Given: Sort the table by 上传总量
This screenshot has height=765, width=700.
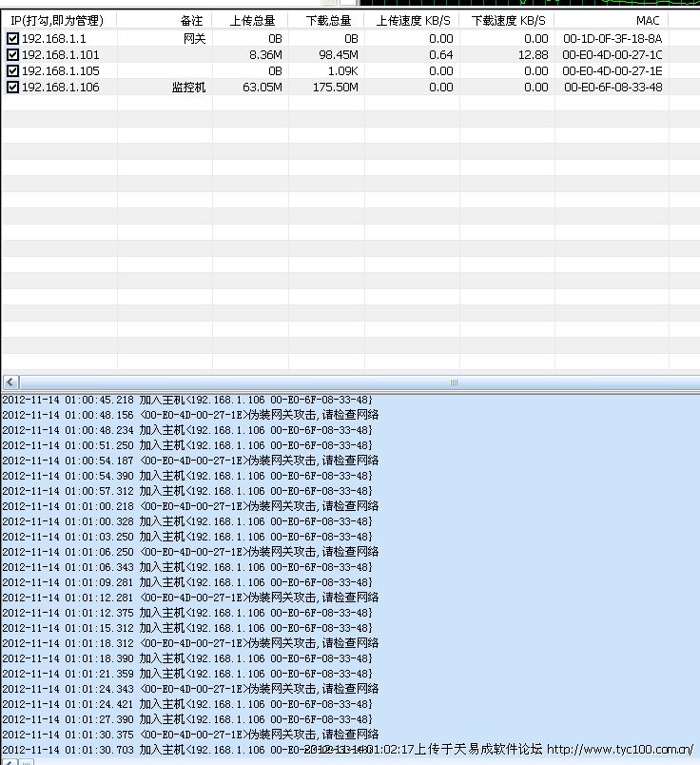Looking at the screenshot, I should click(x=252, y=20).
